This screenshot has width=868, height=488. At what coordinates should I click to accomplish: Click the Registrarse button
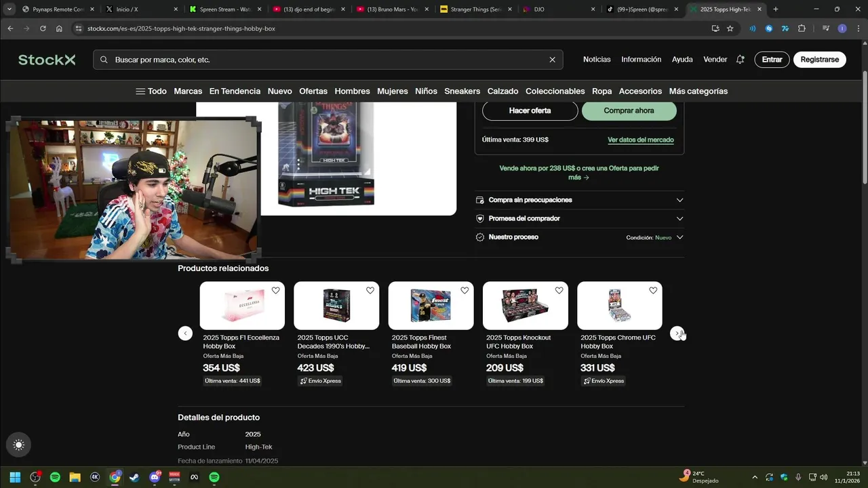(819, 60)
